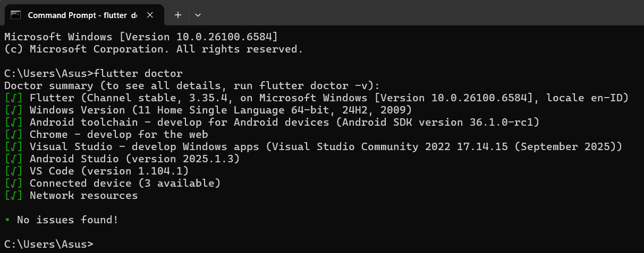Click the green bullet before No issues found
The width and height of the screenshot is (644, 253).
coord(7,220)
